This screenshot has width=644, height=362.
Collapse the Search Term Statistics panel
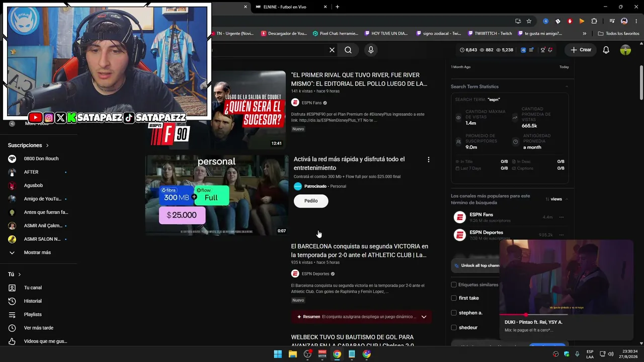[x=567, y=86]
